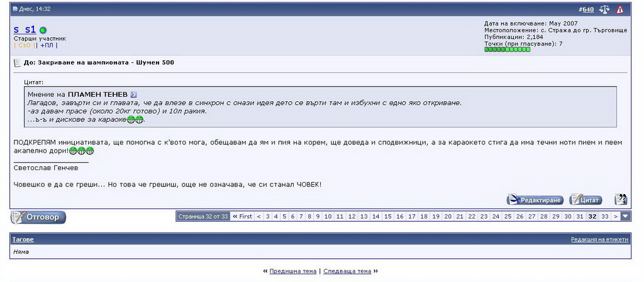Go to page 30
Screen dimensions: 644x282
point(568,217)
